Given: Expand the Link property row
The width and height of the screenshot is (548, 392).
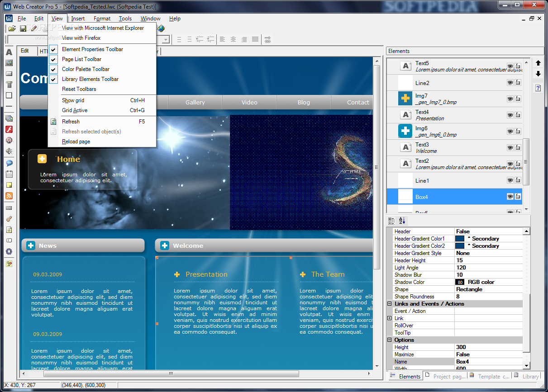Looking at the screenshot, I should (x=390, y=318).
